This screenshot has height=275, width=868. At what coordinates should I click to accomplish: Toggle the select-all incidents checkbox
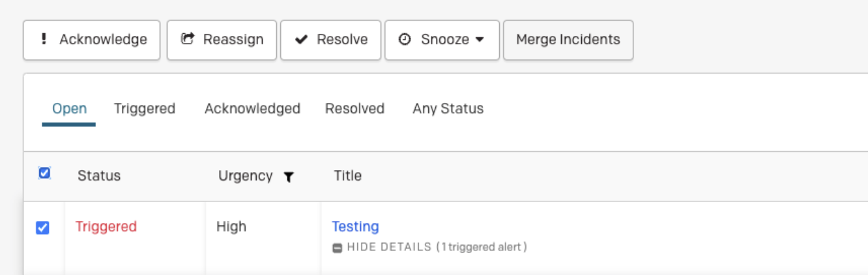click(x=44, y=173)
